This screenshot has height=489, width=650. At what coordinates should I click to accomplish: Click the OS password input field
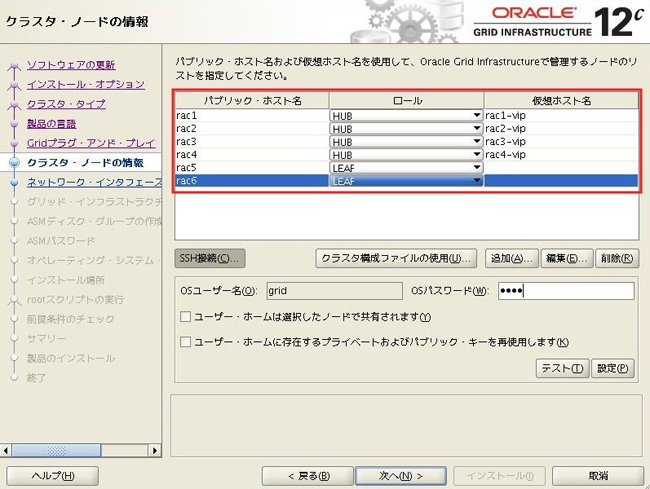click(x=565, y=291)
